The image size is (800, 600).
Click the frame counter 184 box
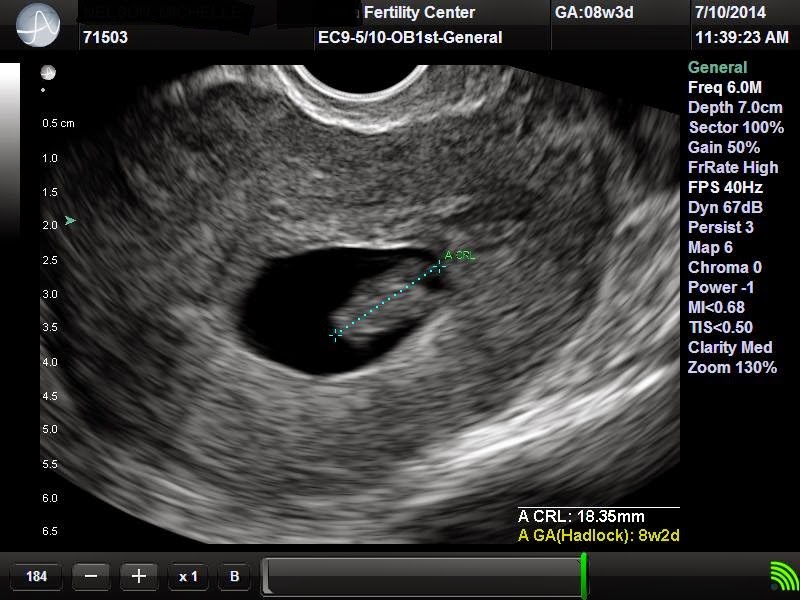[36, 577]
